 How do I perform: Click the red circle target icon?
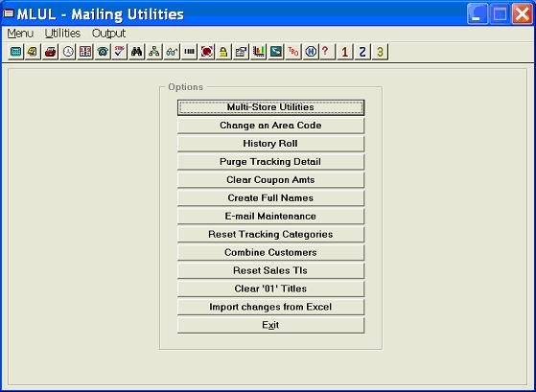[206, 52]
